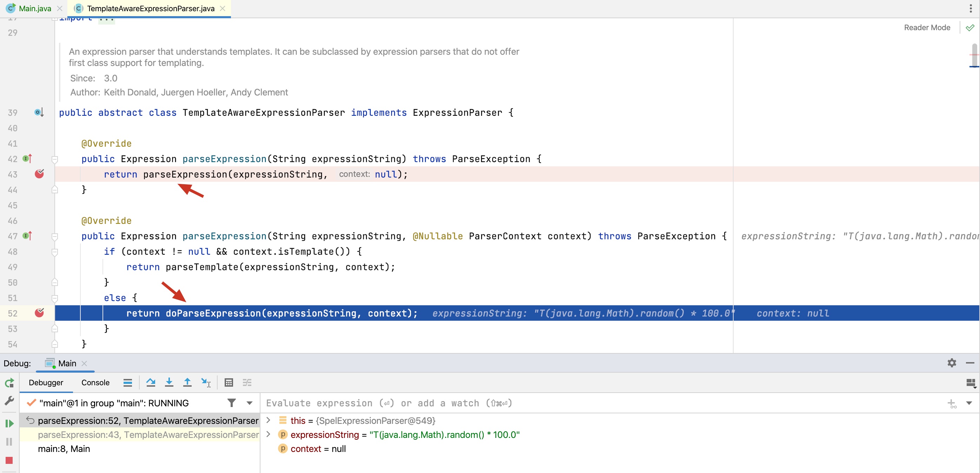The image size is (980, 473).
Task: Select the parseExpression:43 stack frame
Action: (140, 435)
